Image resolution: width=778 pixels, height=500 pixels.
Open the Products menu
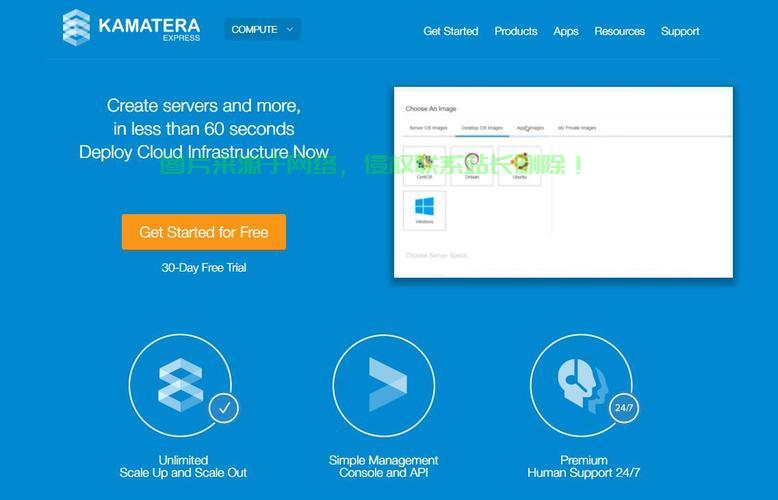pyautogui.click(x=515, y=31)
